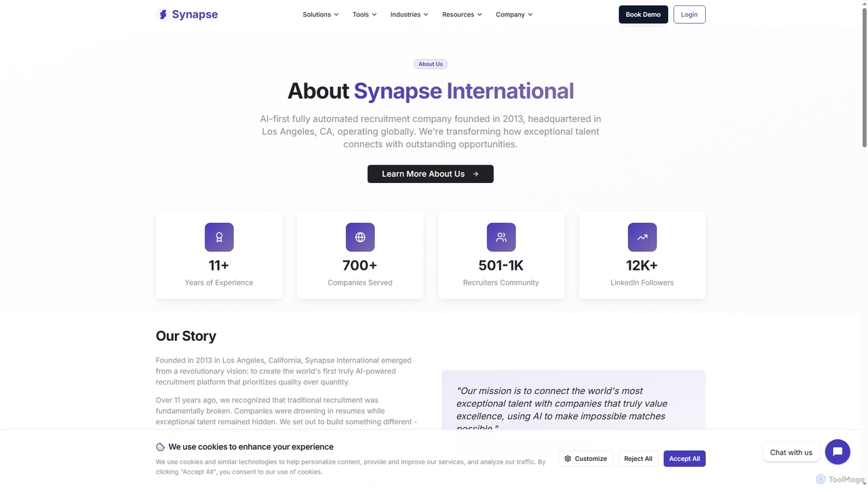Click the arrow icon on Learn More button

coord(475,174)
